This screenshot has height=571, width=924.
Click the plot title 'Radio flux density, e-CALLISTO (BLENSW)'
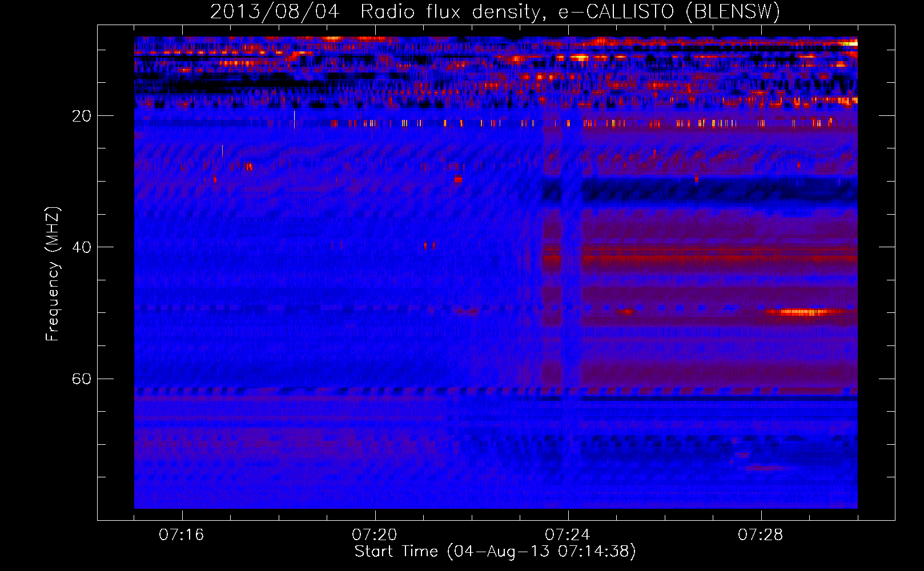click(x=570, y=11)
